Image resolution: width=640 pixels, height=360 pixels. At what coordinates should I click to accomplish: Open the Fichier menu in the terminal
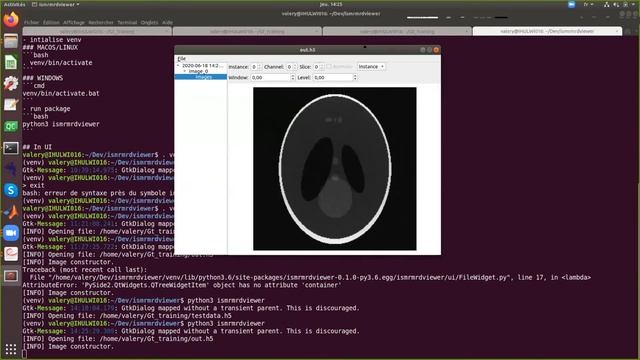point(31,22)
